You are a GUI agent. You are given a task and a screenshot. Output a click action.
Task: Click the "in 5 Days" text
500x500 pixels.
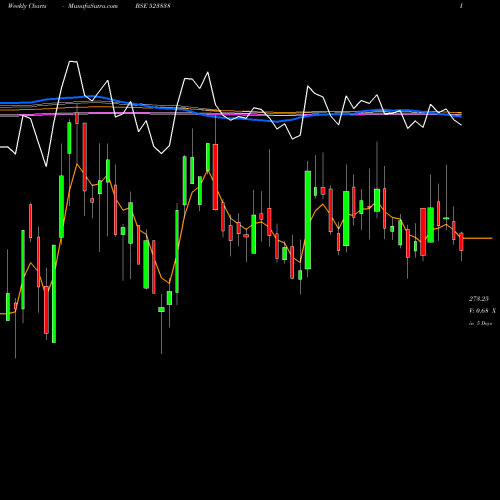tap(480, 323)
